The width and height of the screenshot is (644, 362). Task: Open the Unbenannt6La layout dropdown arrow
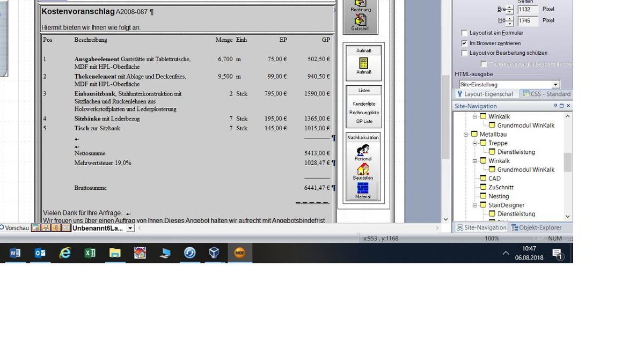tap(130, 228)
